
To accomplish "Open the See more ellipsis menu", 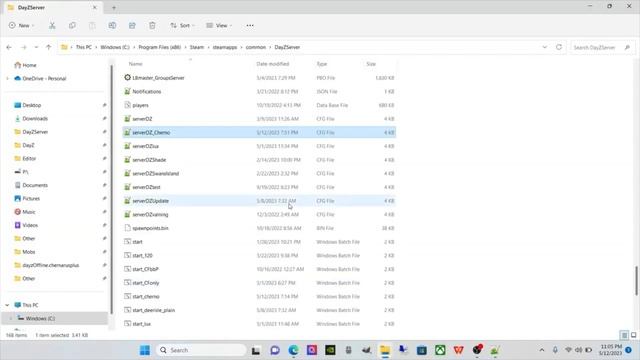I will [x=250, y=25].
